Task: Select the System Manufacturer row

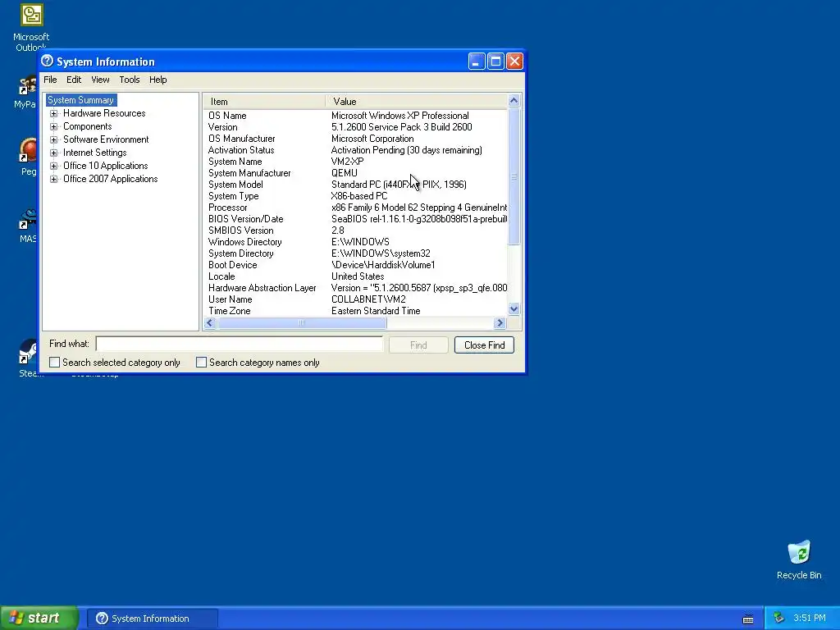Action: (x=355, y=173)
